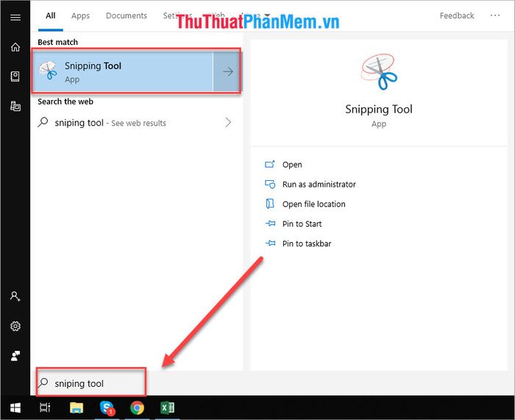This screenshot has width=515, height=420.
Task: Click the Open action icon
Action: click(x=270, y=164)
